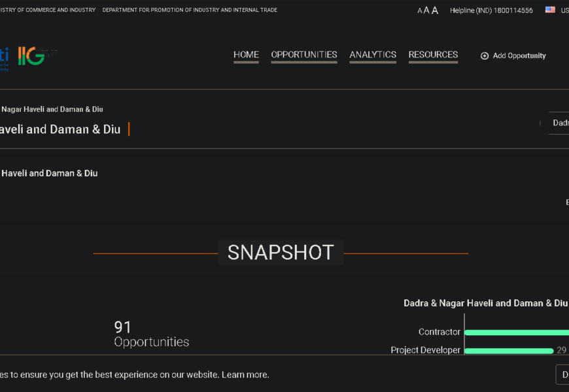569x392 pixels.
Task: Choose the largest A font size
Action: [435, 10]
